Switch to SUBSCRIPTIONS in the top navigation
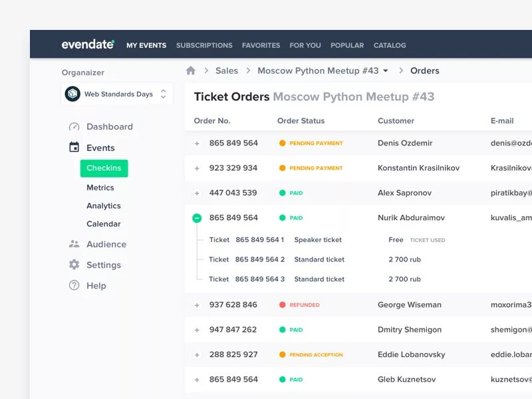 [204, 45]
